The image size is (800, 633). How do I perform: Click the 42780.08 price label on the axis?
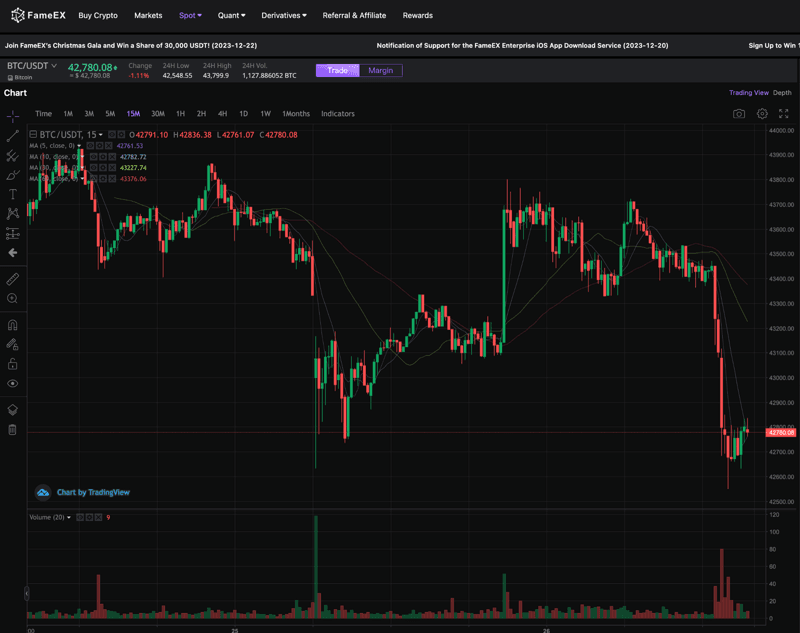coord(780,432)
